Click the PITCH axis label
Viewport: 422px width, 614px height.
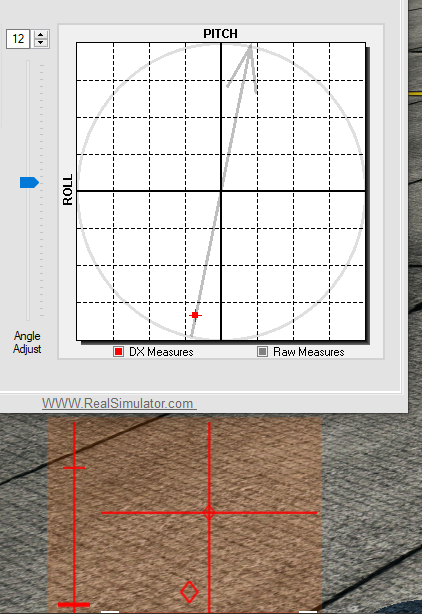coord(220,34)
